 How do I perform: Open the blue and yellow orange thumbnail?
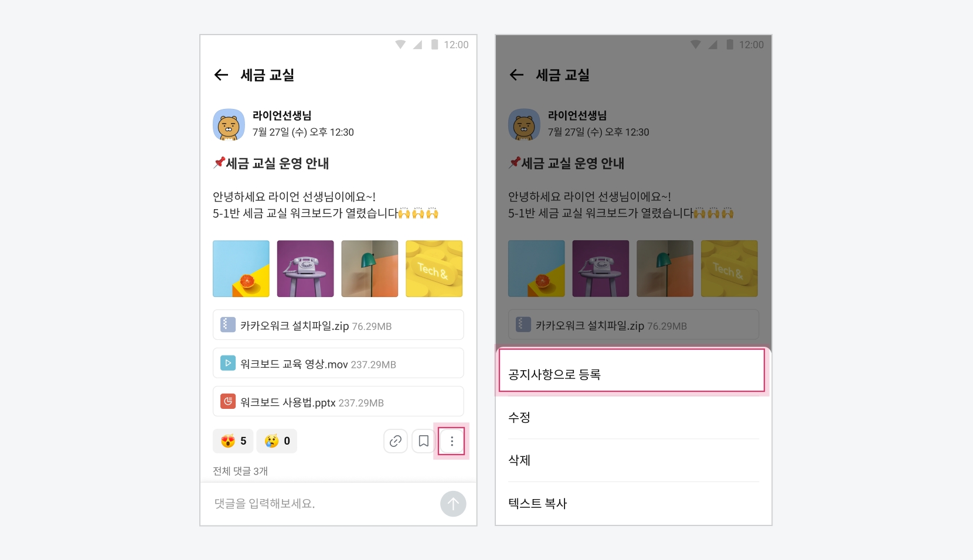pyautogui.click(x=241, y=269)
